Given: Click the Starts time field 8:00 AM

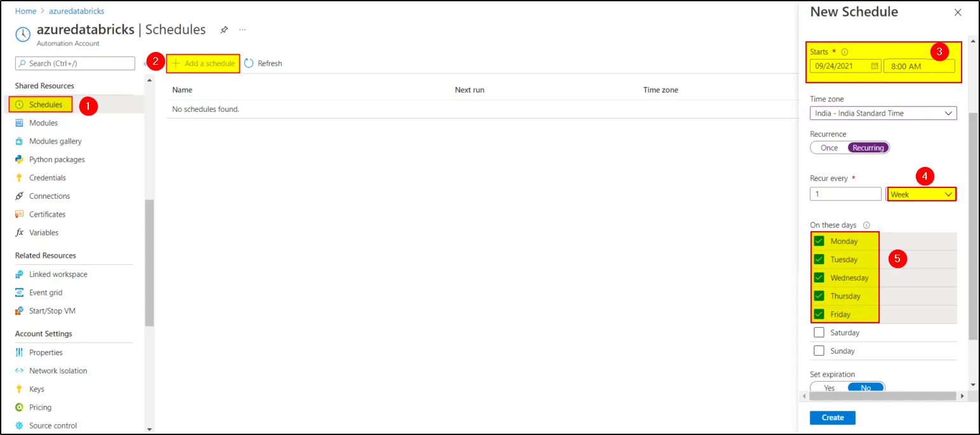Looking at the screenshot, I should (919, 66).
